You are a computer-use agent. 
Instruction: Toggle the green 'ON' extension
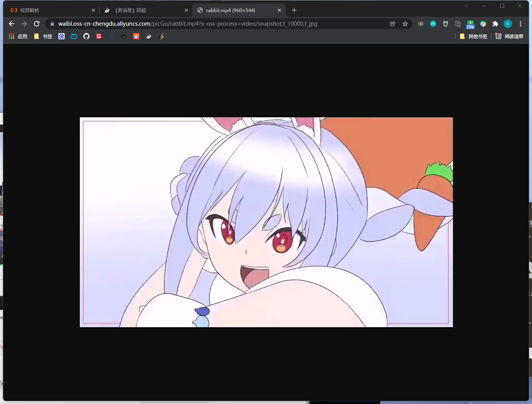471,24
